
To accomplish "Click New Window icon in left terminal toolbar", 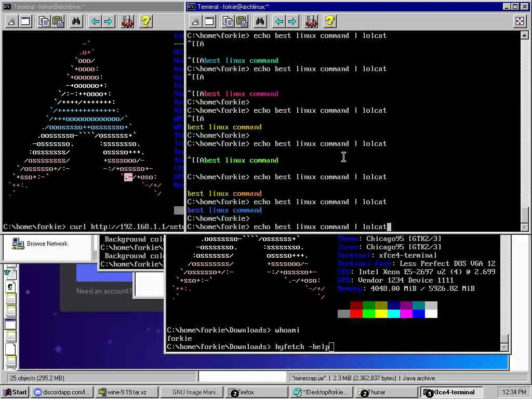I will pos(26,22).
